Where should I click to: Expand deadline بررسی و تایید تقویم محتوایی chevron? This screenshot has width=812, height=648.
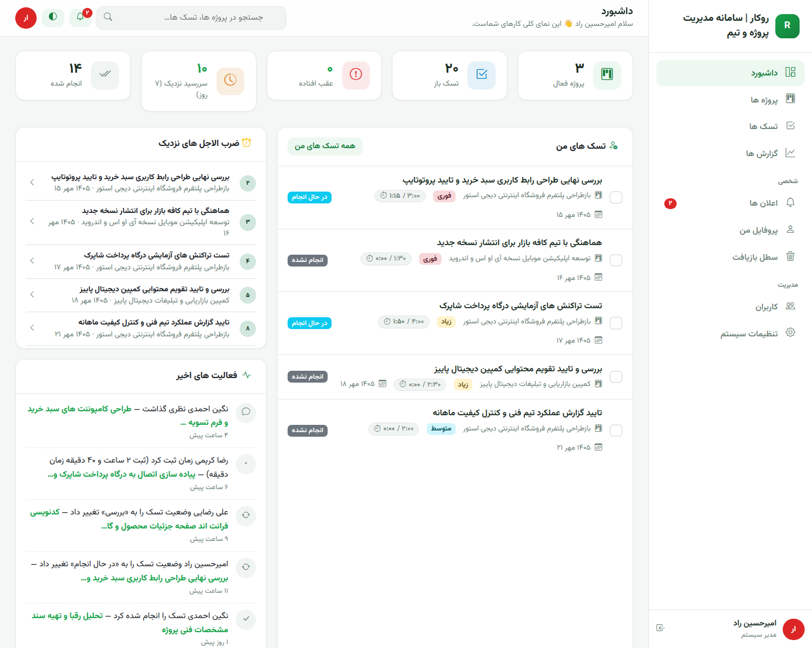point(32,295)
